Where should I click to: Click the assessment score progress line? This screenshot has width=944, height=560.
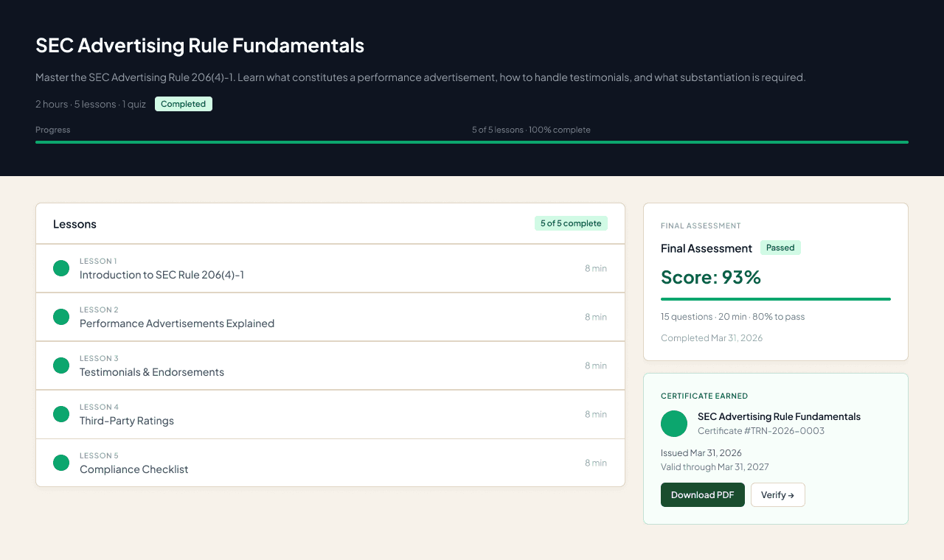[x=776, y=298]
